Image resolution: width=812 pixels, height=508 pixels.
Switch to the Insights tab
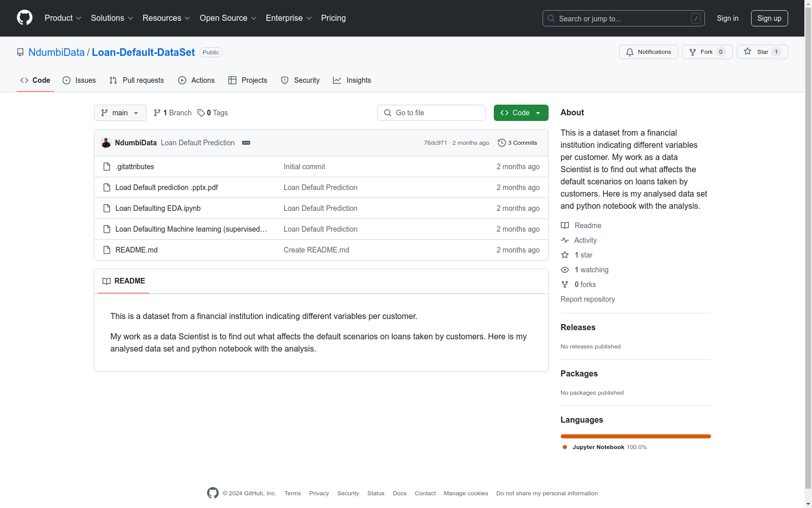click(352, 80)
